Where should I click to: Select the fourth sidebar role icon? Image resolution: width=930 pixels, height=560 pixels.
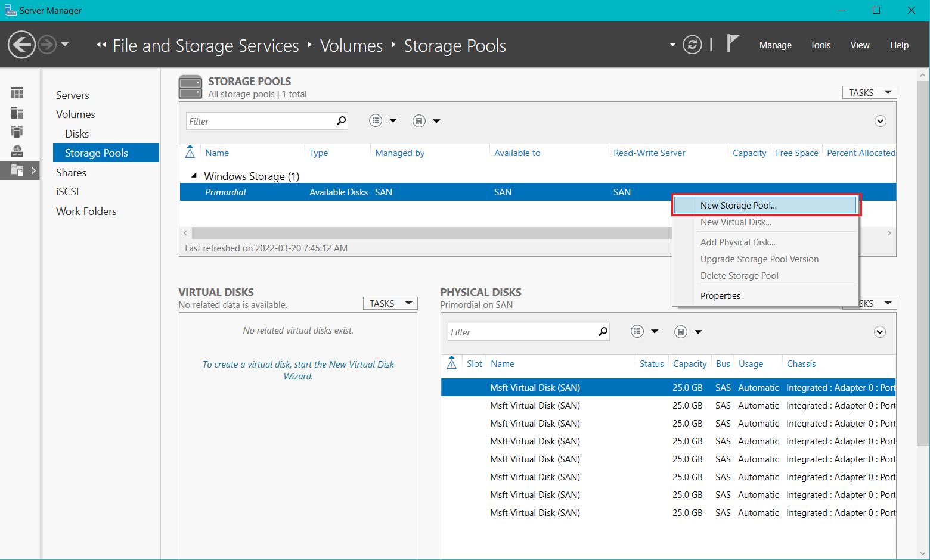(17, 151)
